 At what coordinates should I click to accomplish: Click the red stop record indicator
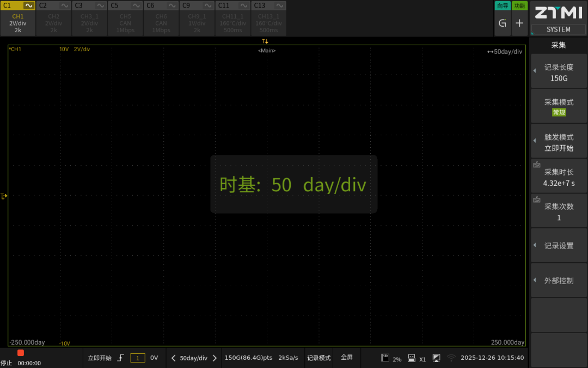tap(21, 353)
